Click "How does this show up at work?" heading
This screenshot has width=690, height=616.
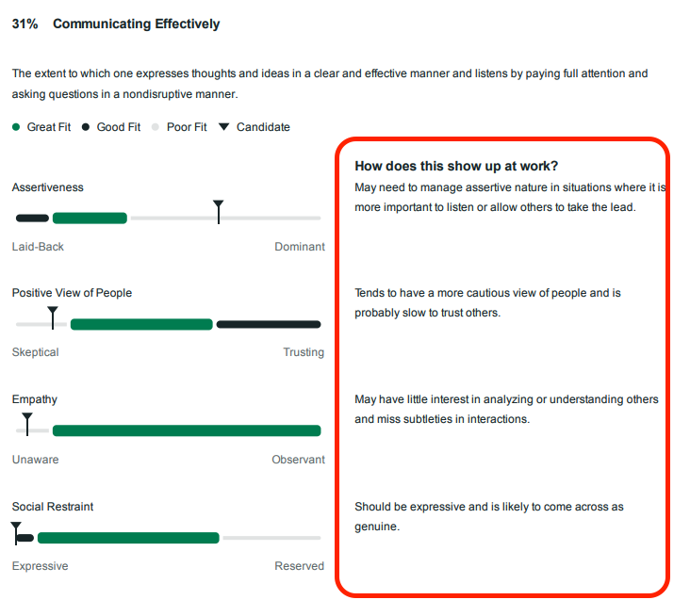(456, 166)
